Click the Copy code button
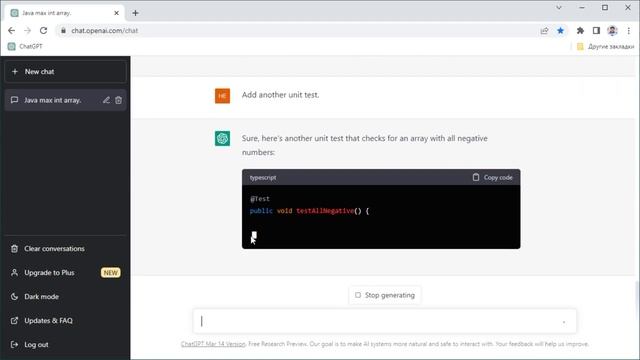 point(492,178)
